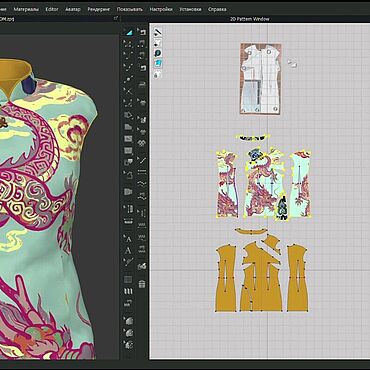
Task: Click the multiple shirts arrangement icon
Action: pos(142,142)
